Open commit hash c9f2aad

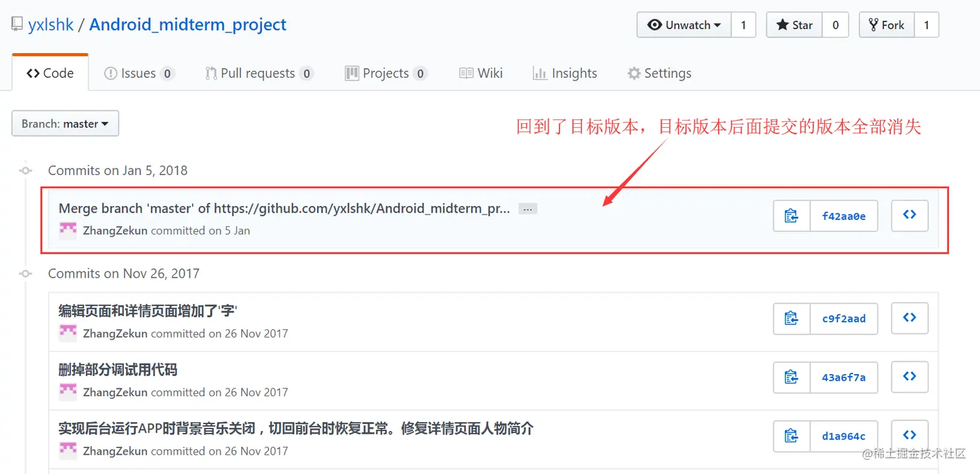844,318
